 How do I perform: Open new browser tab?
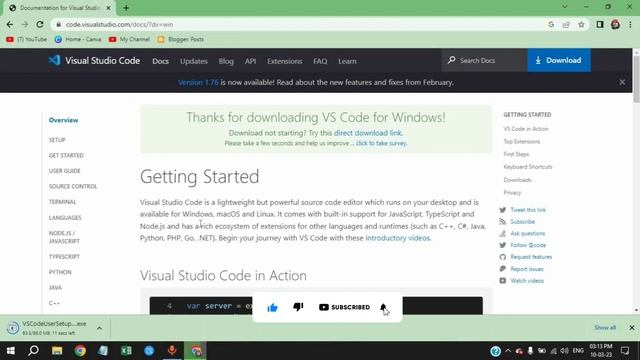click(x=126, y=8)
